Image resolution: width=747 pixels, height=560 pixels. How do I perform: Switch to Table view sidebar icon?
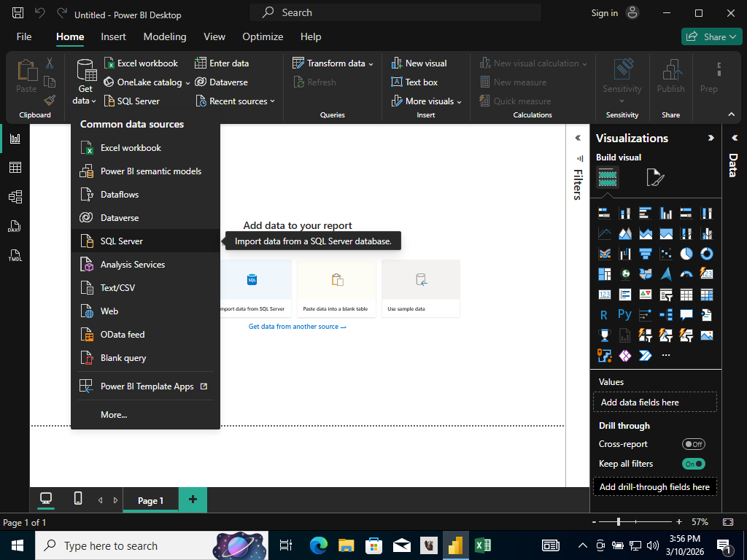pos(15,168)
